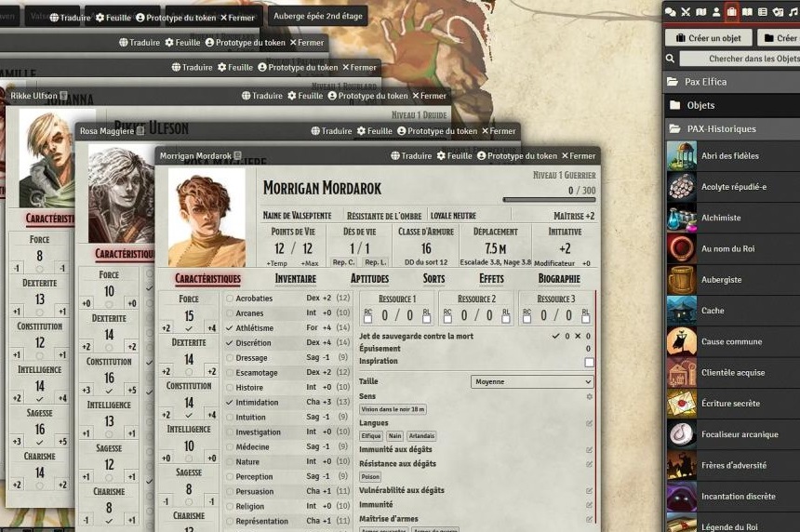The width and height of the screenshot is (800, 532).
Task: Open the Taille size dropdown
Action: tap(532, 381)
